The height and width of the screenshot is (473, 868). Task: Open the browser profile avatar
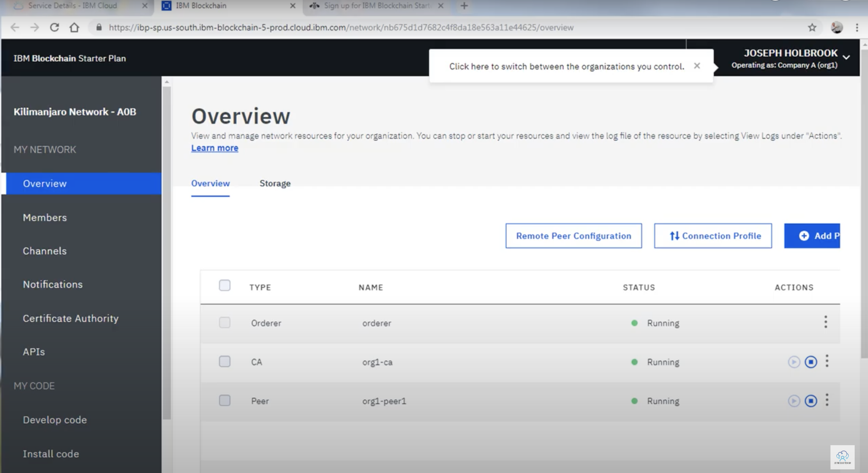click(x=837, y=27)
